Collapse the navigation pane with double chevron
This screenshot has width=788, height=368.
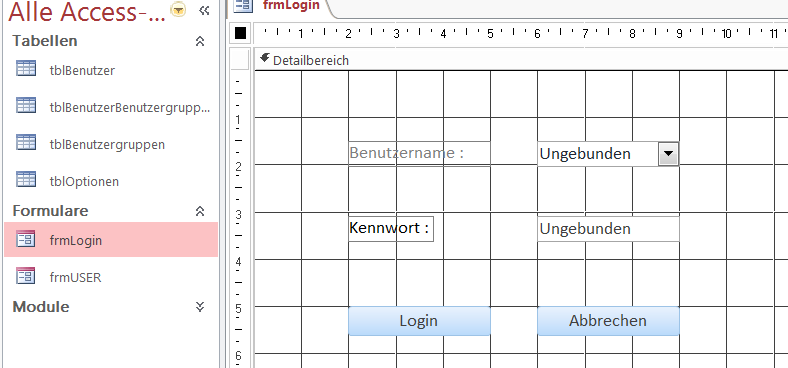point(204,10)
